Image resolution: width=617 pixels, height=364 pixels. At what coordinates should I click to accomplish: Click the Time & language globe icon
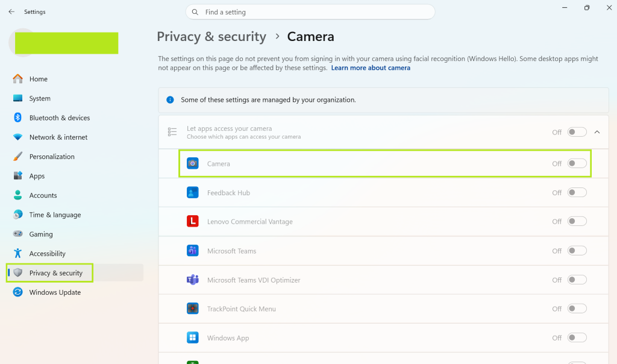pos(17,215)
